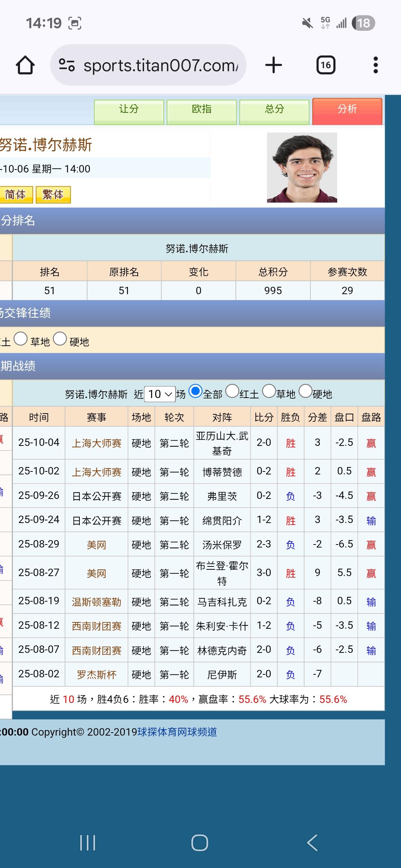Screen dimensions: 401x868
Task: Select the 红土 radio button in recent results
Action: click(x=232, y=391)
